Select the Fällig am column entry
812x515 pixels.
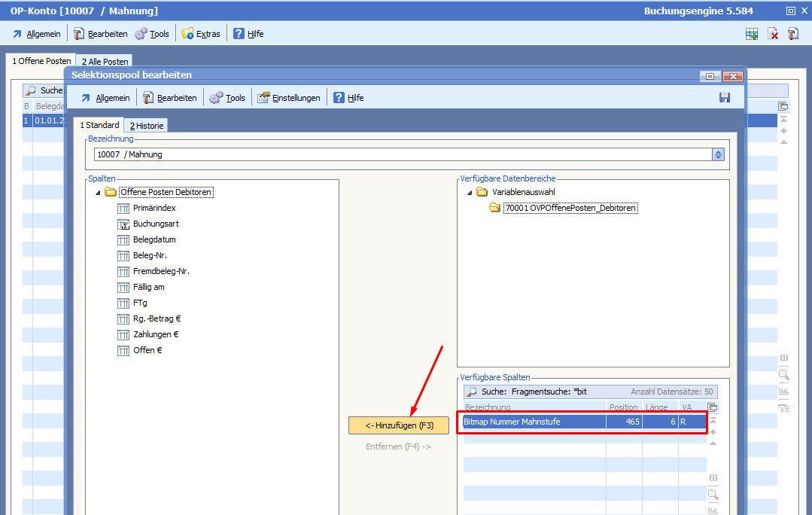click(x=148, y=288)
